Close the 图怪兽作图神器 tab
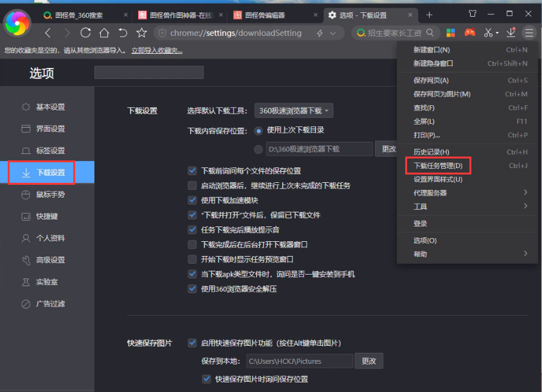The height and width of the screenshot is (392, 542). (221, 15)
